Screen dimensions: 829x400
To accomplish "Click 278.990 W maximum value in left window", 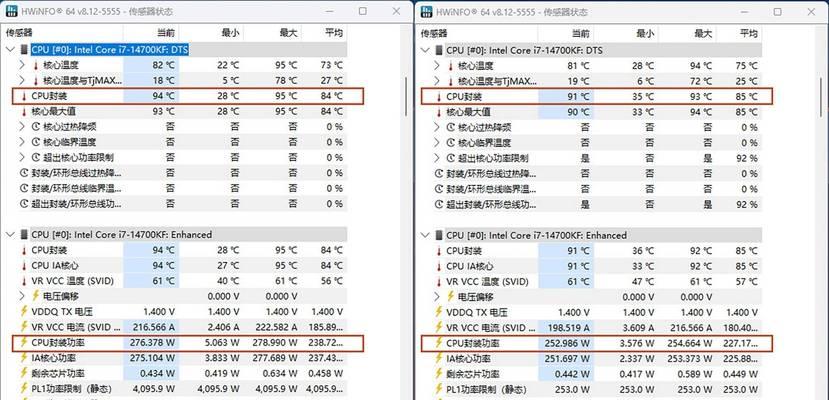I will pos(275,342).
